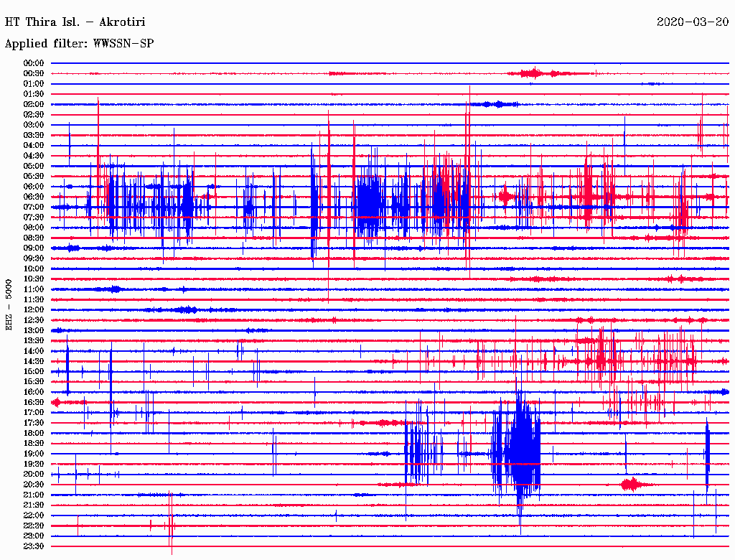Click the 02:00 time label
The image size is (735, 560).
[34, 105]
